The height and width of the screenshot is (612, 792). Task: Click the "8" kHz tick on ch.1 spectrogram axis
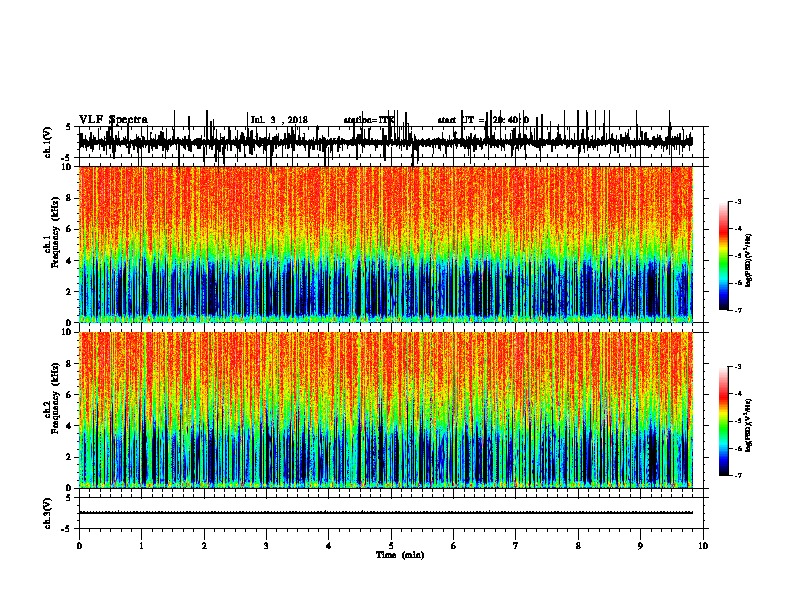coord(69,198)
